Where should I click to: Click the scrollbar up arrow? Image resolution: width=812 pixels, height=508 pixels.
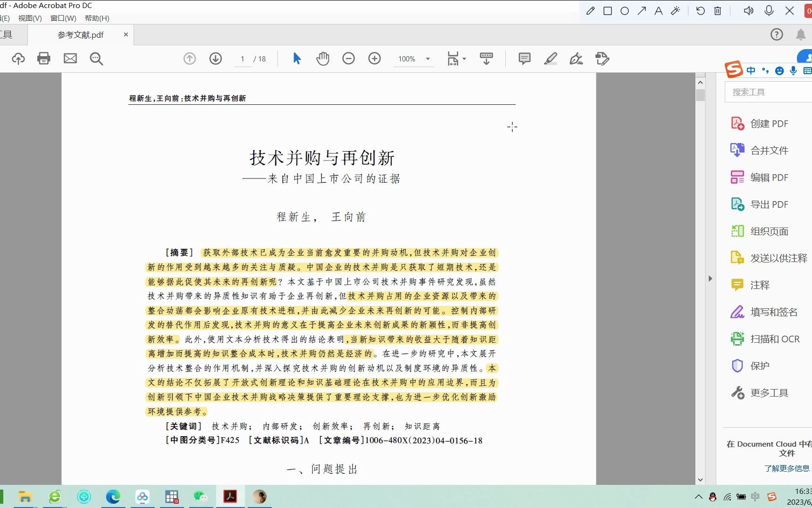pyautogui.click(x=700, y=82)
